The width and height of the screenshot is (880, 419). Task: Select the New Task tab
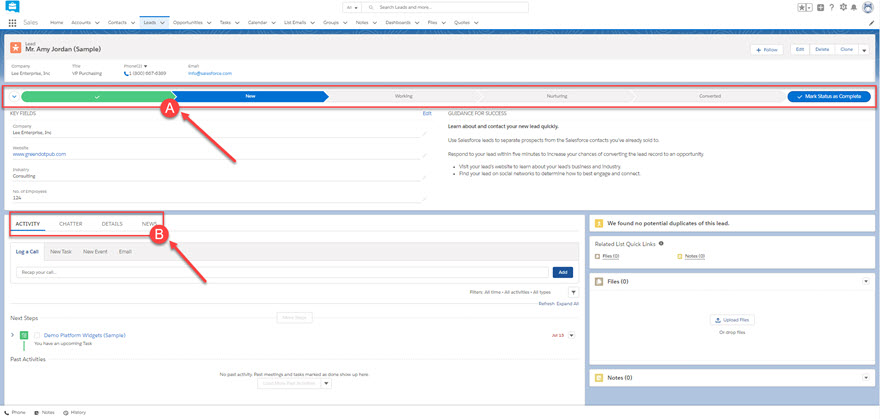(61, 252)
